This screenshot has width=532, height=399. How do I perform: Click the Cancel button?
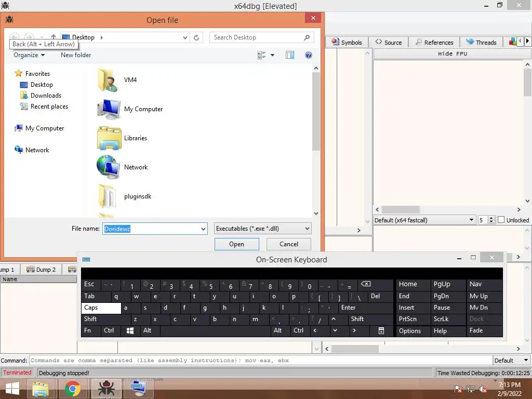tap(289, 244)
